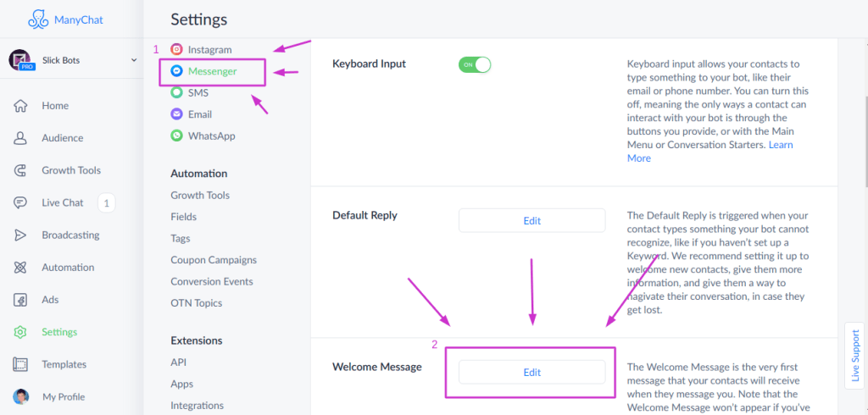Open Integrations under Extensions

pyautogui.click(x=197, y=406)
